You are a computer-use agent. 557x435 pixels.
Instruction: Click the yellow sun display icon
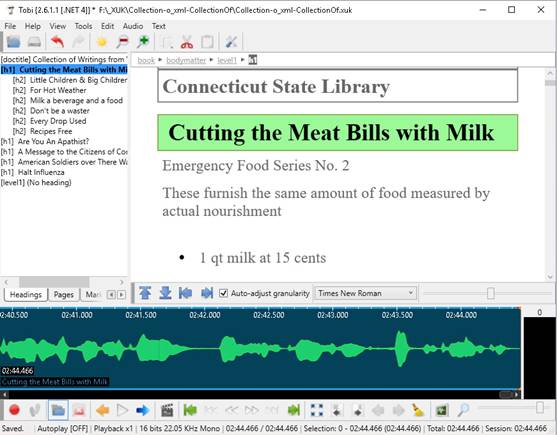(102, 42)
